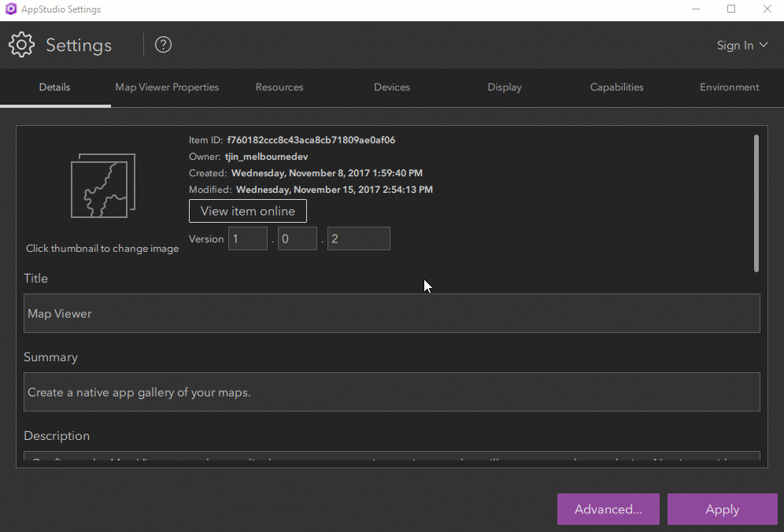Image resolution: width=784 pixels, height=532 pixels.
Task: Click the map thumbnail to change image
Action: click(x=103, y=186)
